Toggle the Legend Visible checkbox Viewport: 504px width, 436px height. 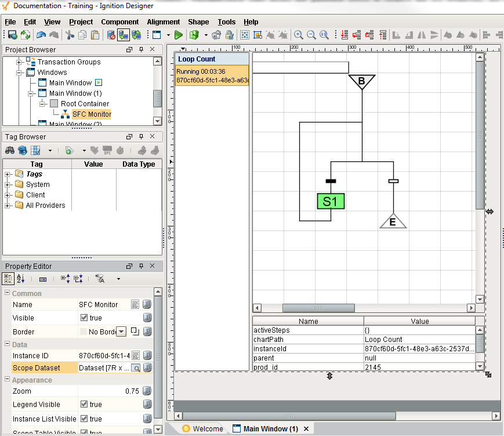(84, 405)
